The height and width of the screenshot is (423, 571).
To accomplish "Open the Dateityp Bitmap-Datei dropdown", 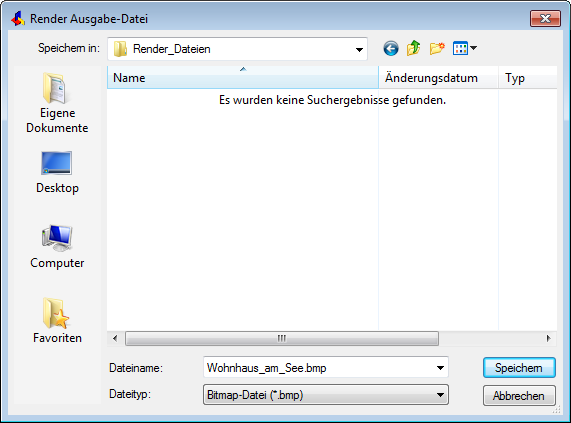I will click(x=326, y=395).
